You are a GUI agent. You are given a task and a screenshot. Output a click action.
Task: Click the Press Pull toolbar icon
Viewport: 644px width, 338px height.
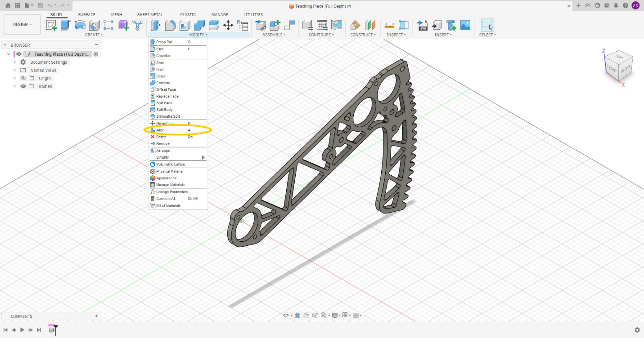click(x=156, y=25)
